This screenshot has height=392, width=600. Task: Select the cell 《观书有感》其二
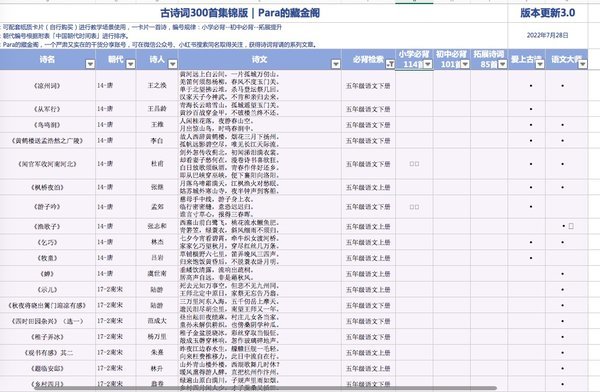click(x=48, y=353)
